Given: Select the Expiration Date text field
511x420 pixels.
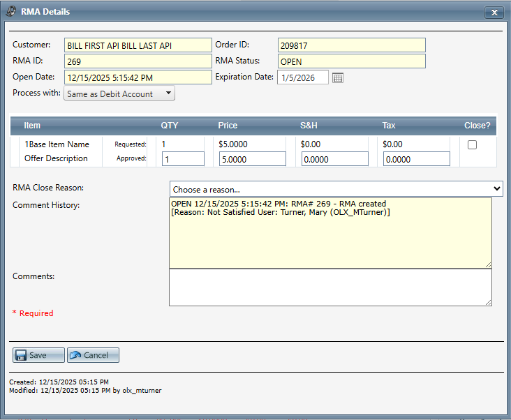Looking at the screenshot, I should [303, 77].
